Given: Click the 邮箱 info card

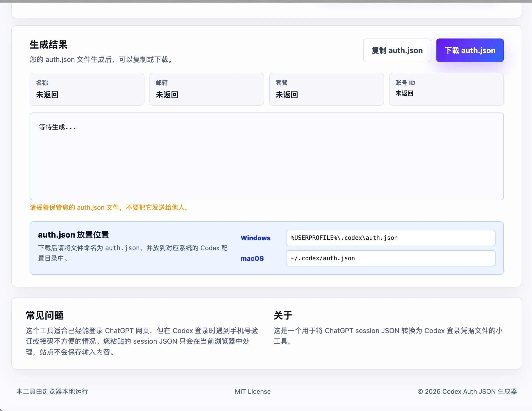Looking at the screenshot, I should 207,89.
